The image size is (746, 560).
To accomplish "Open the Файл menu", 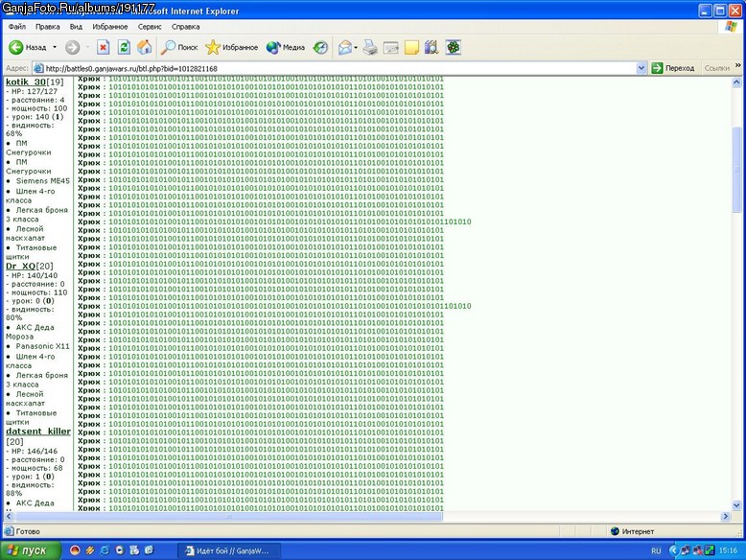I will (17, 27).
